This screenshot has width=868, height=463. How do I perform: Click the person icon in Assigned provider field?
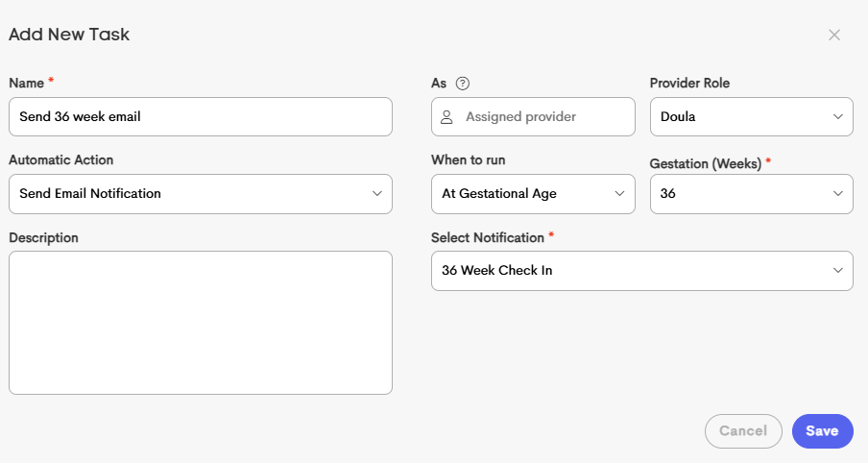[x=446, y=117]
